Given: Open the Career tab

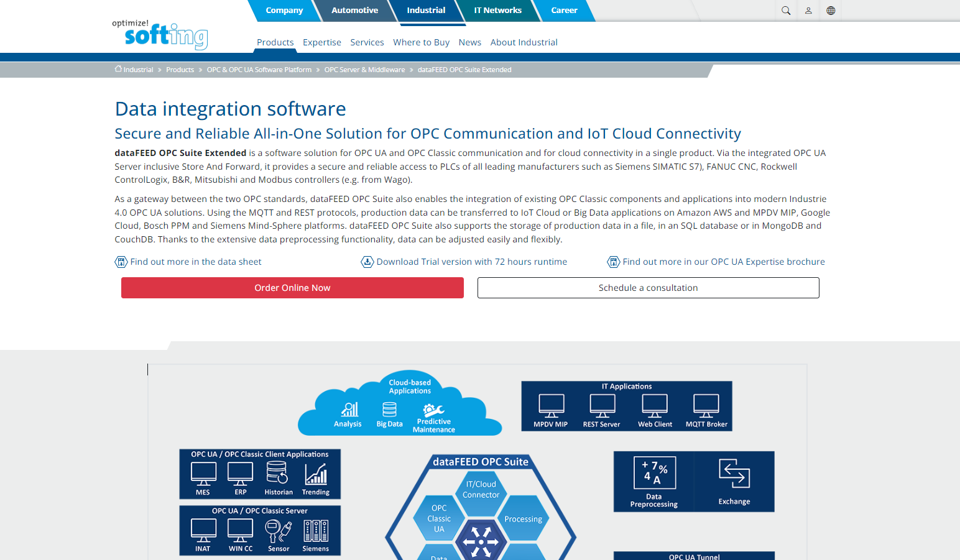Looking at the screenshot, I should coord(564,11).
